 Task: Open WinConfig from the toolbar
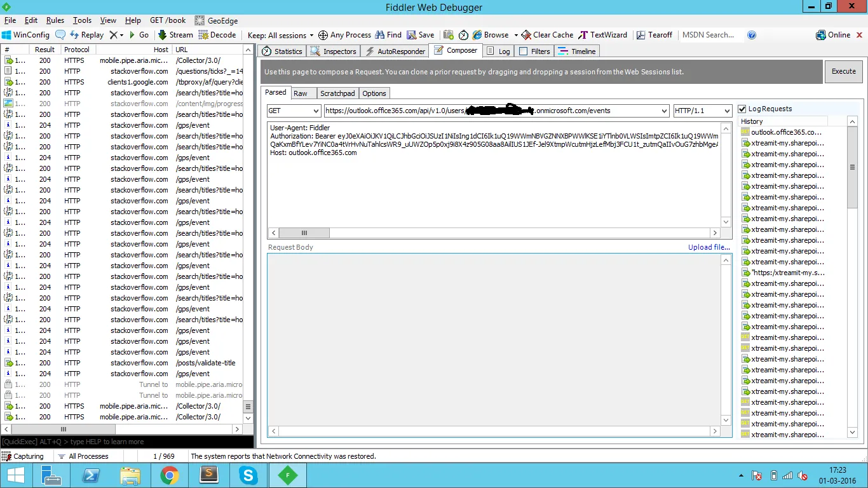click(25, 35)
